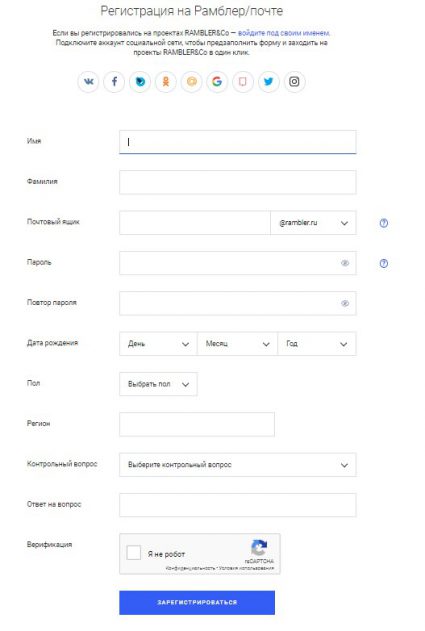
Task: Open the Выбрать пол dropdown
Action: coord(158,384)
